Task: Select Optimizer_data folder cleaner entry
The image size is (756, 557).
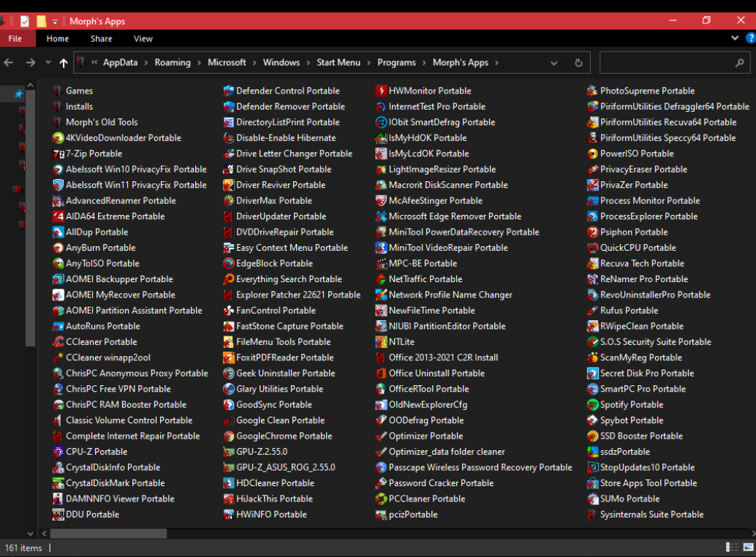Action: pos(440,452)
